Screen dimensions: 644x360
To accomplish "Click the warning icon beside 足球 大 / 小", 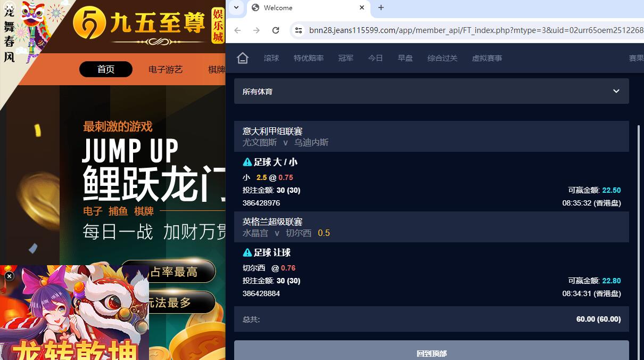I will tap(247, 162).
